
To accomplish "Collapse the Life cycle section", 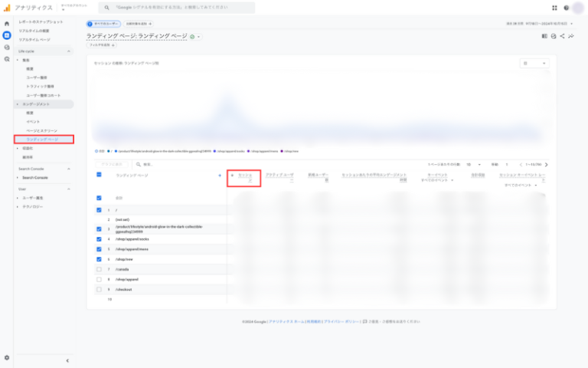I will (69, 51).
